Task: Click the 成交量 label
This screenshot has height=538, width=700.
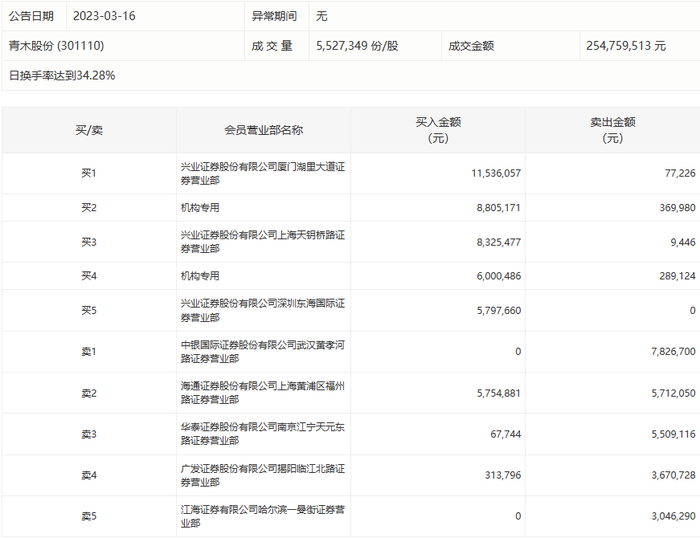Action: coord(271,46)
